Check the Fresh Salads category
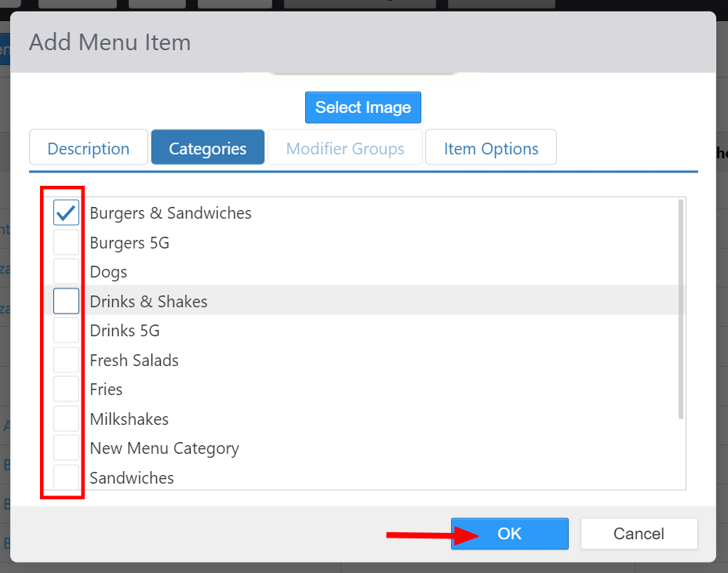 67,360
